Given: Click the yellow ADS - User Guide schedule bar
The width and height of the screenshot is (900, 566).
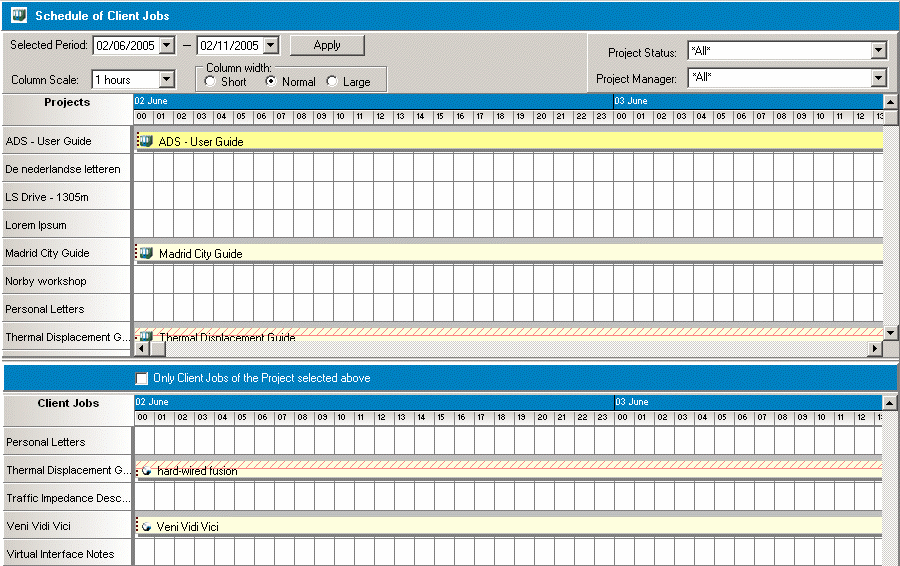Looking at the screenshot, I should (x=509, y=141).
